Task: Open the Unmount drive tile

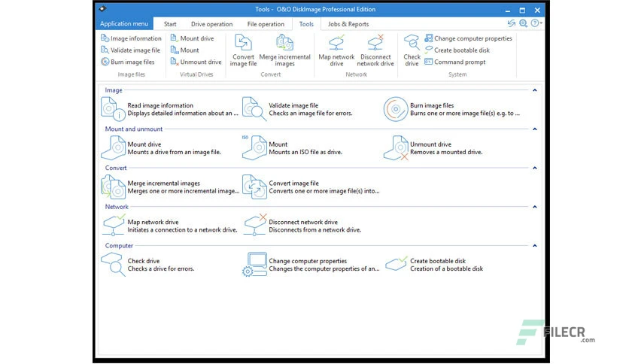Action: point(433,148)
